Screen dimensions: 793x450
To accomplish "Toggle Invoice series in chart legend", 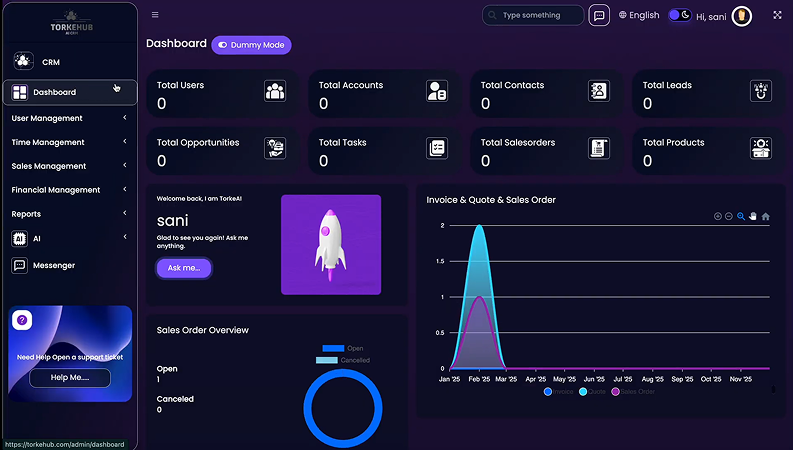I will 559,391.
